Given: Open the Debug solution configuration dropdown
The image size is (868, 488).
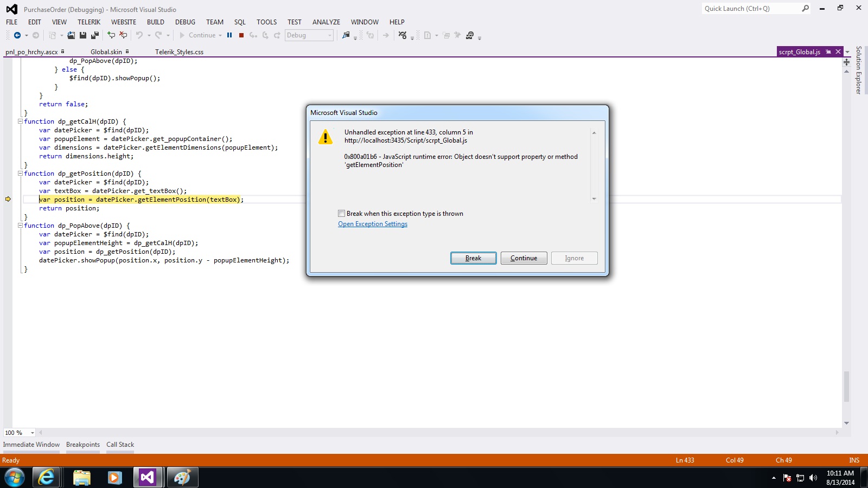Looking at the screenshot, I should point(309,35).
